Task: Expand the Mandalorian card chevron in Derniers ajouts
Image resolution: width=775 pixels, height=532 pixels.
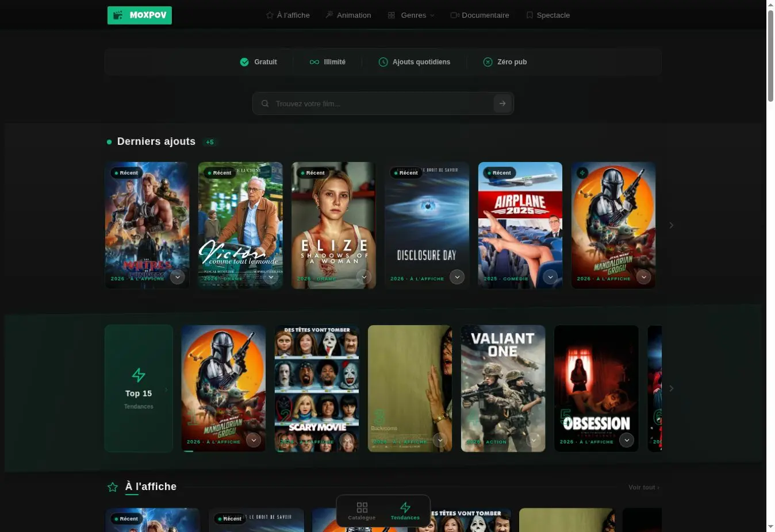Action: pos(643,277)
